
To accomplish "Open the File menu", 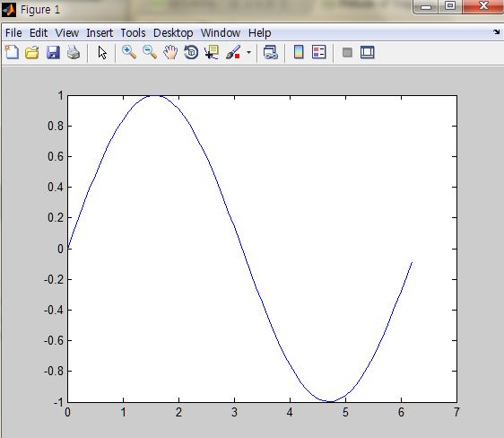I will [13, 33].
